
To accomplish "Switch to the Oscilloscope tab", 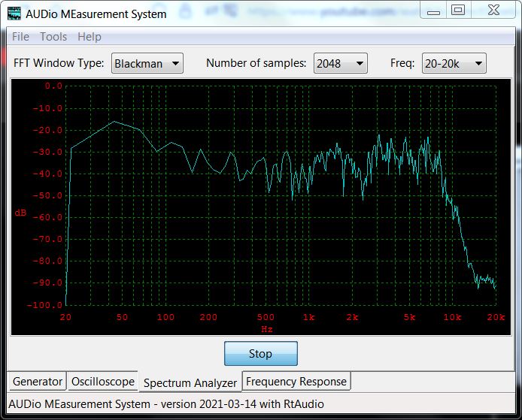I will (103, 382).
